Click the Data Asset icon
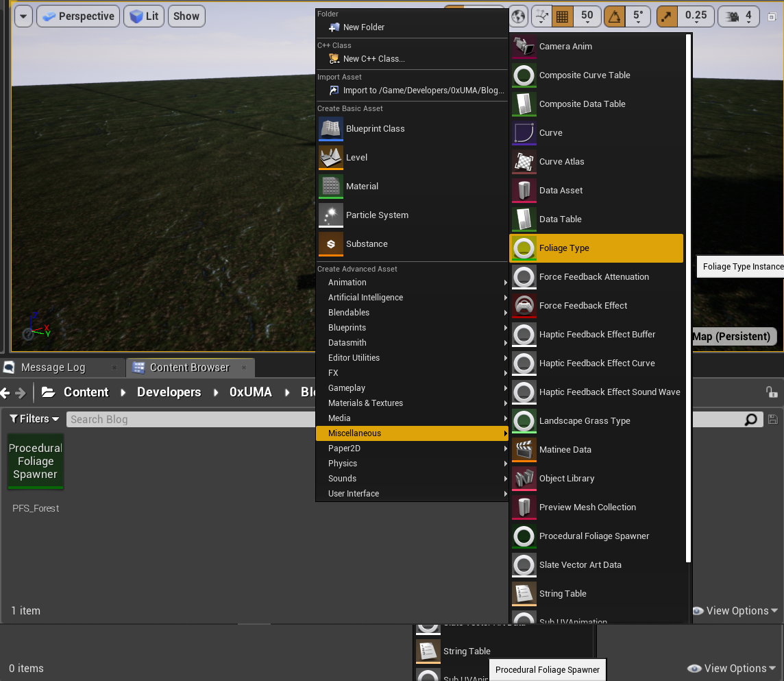784x681 pixels. (524, 191)
